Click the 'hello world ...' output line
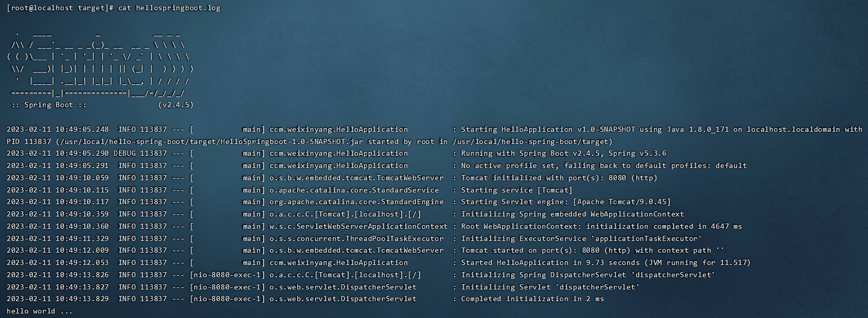 [x=40, y=311]
